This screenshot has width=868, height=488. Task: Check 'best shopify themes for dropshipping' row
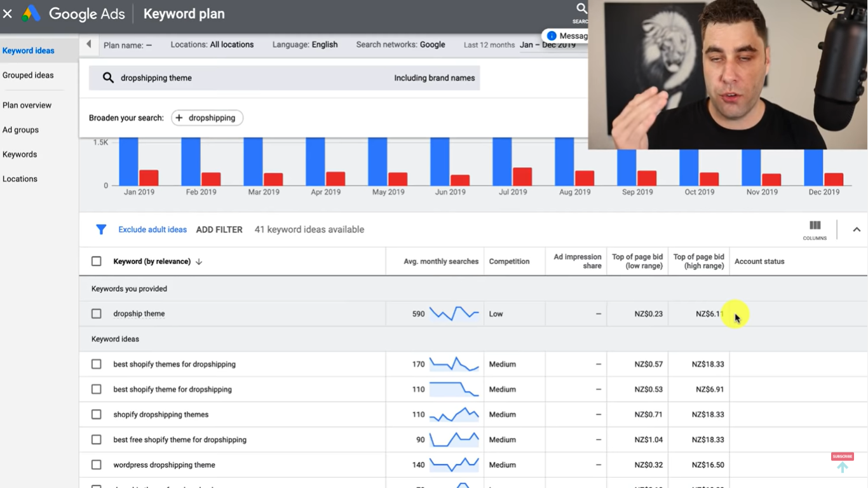[97, 364]
